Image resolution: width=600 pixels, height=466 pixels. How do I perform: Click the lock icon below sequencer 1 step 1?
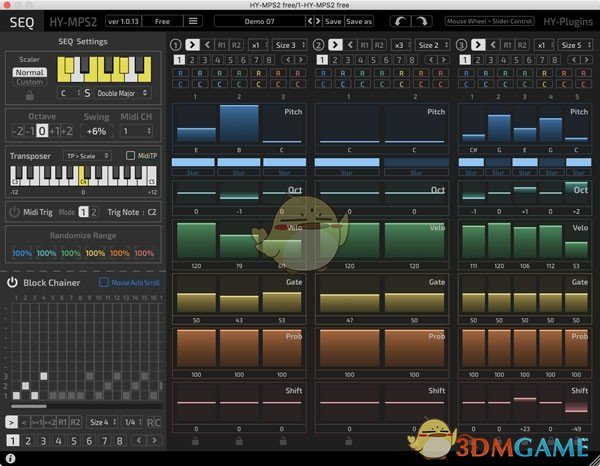(x=195, y=441)
